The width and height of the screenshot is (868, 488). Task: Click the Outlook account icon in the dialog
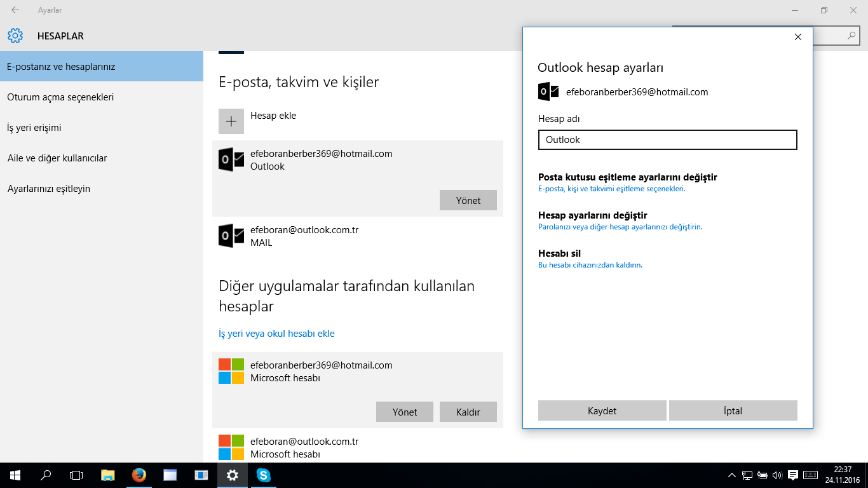[x=548, y=91]
